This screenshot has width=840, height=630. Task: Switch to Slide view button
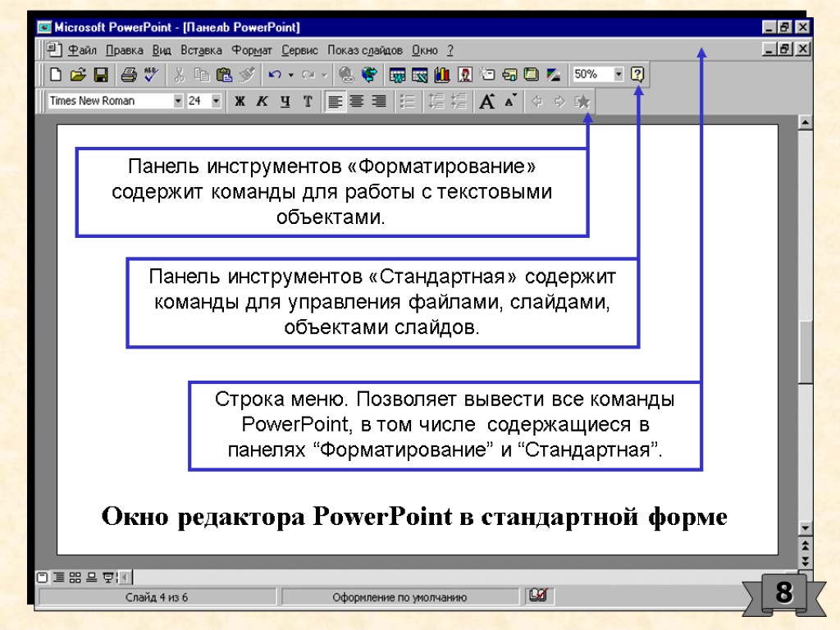tap(43, 577)
